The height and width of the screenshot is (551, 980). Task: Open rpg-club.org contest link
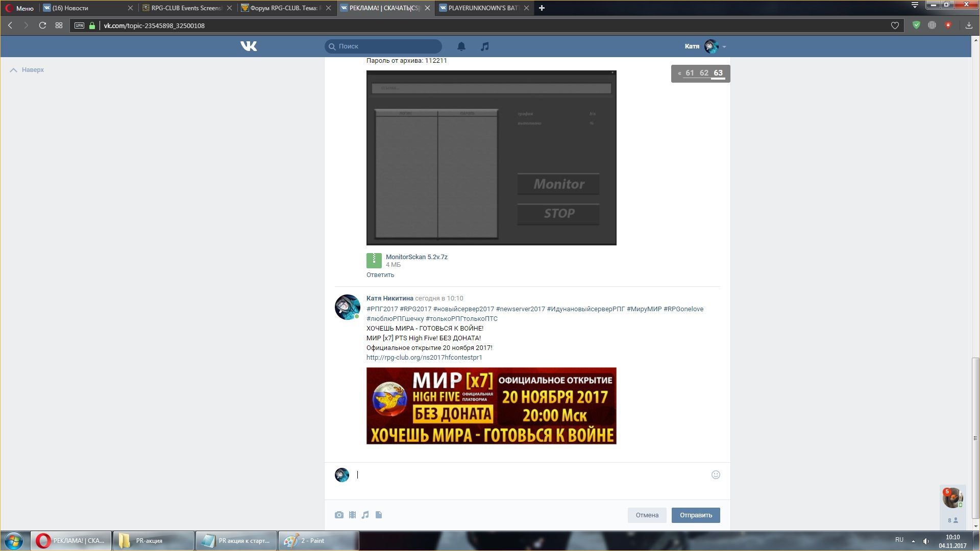click(424, 358)
